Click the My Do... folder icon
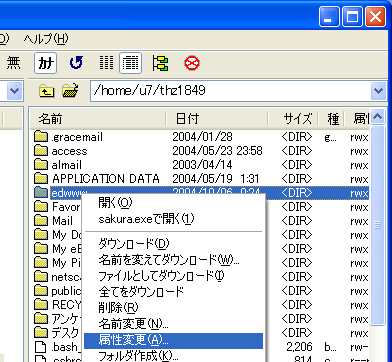The image size is (392, 362). tap(41, 235)
